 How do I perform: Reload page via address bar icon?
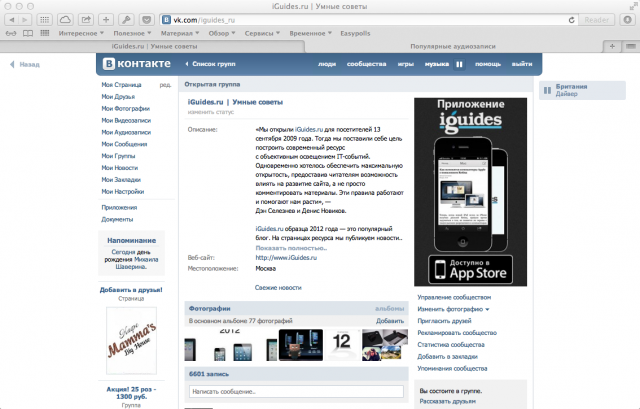point(571,20)
